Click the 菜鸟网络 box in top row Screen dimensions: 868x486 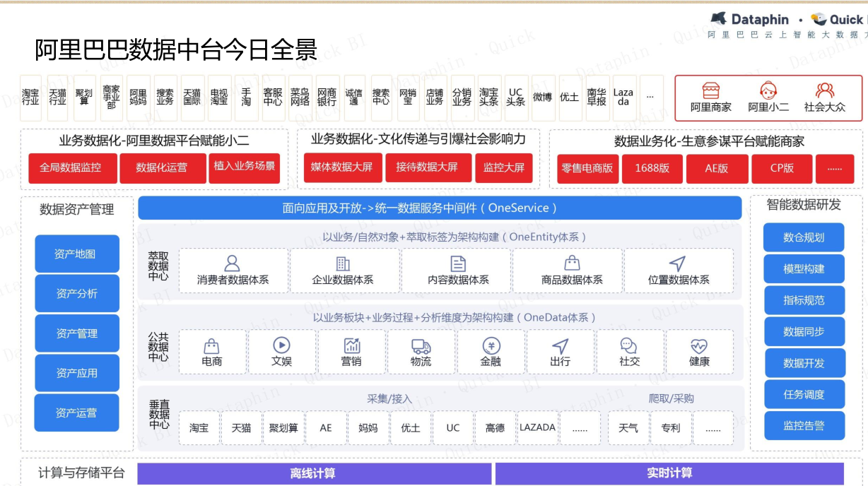(x=300, y=97)
